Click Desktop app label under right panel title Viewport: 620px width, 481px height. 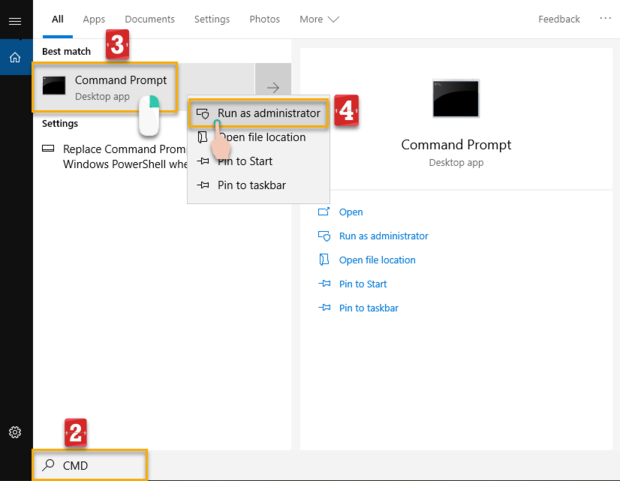pos(456,163)
